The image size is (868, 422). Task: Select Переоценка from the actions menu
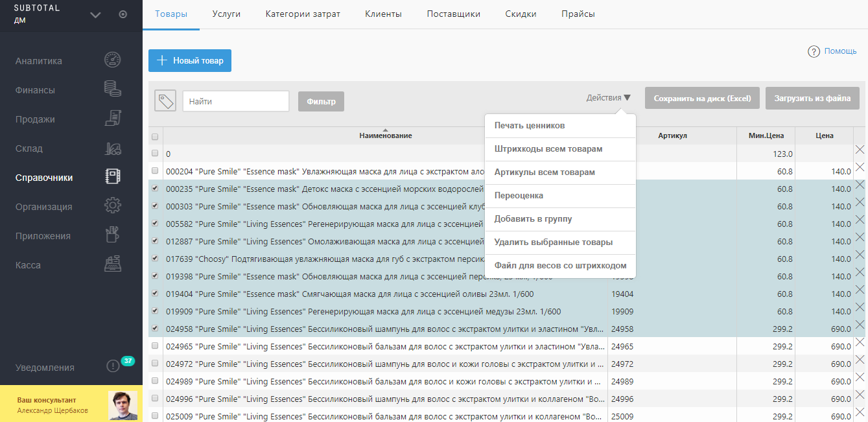pyautogui.click(x=519, y=196)
